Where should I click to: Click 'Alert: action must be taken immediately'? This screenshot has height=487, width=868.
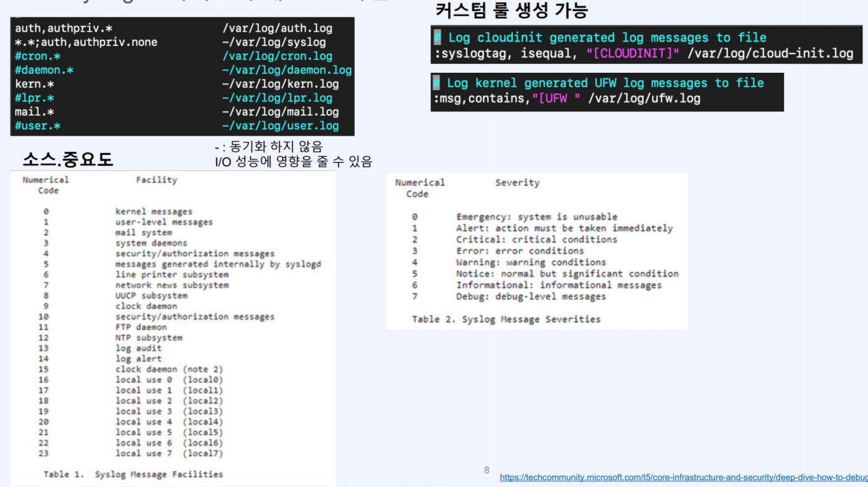tap(564, 228)
